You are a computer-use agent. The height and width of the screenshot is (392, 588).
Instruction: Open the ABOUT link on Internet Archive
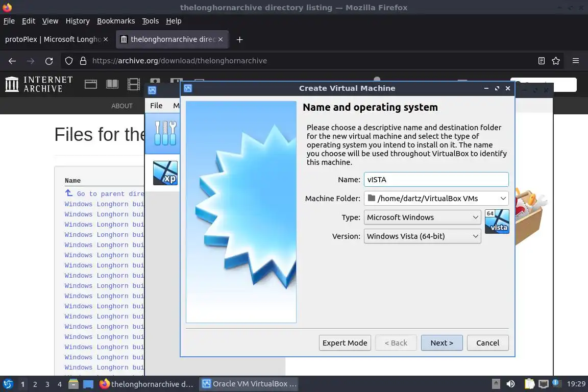(122, 106)
